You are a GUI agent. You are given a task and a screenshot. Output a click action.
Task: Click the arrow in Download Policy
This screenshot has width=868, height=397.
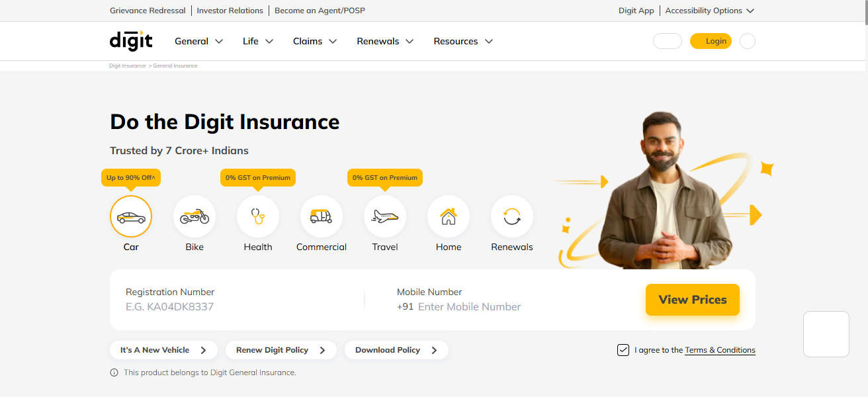434,350
